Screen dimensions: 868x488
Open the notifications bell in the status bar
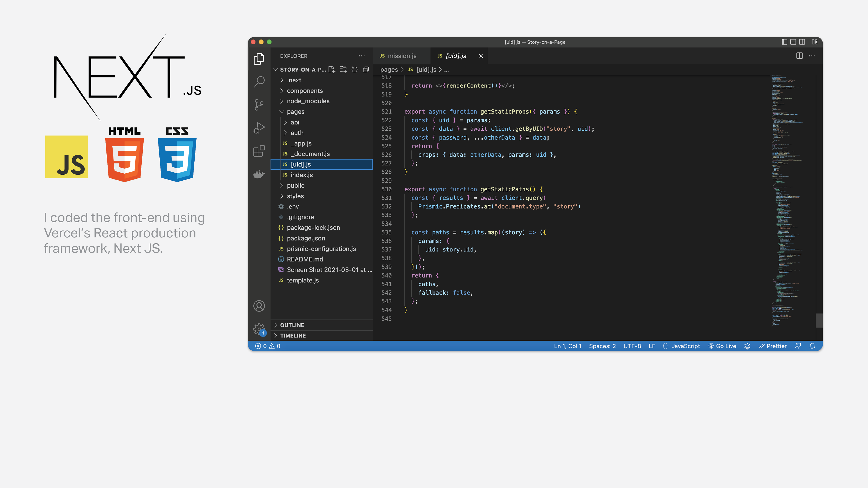pyautogui.click(x=812, y=346)
